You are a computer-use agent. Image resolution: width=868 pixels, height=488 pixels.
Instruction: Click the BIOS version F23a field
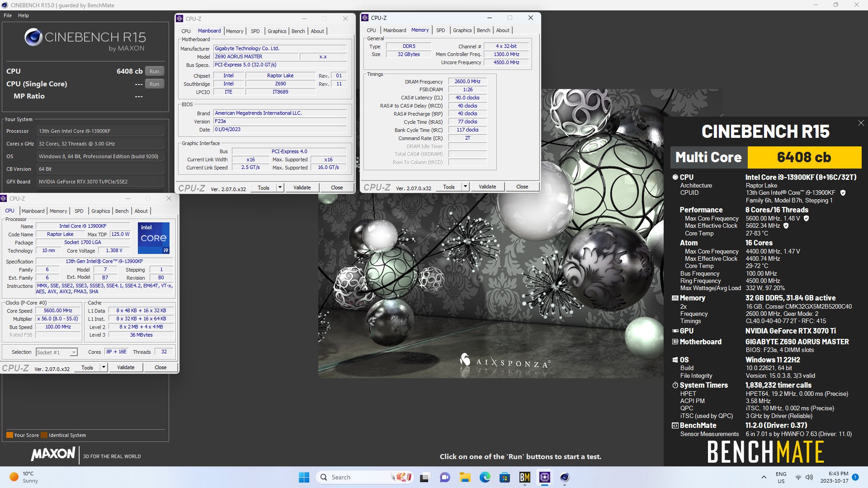(x=280, y=121)
